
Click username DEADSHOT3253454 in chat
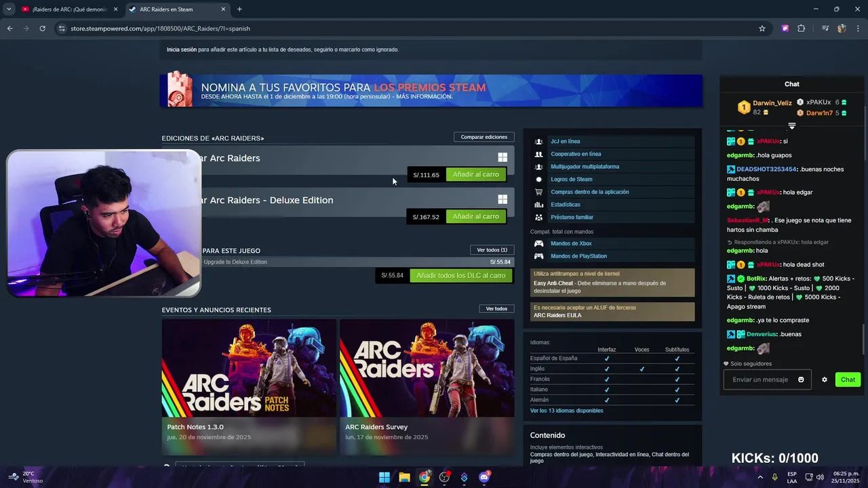click(x=766, y=169)
